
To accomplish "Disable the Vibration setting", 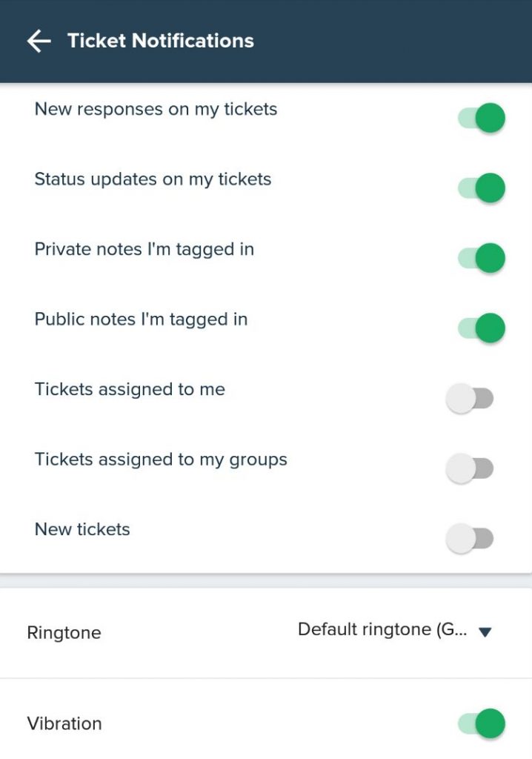I will point(480,723).
